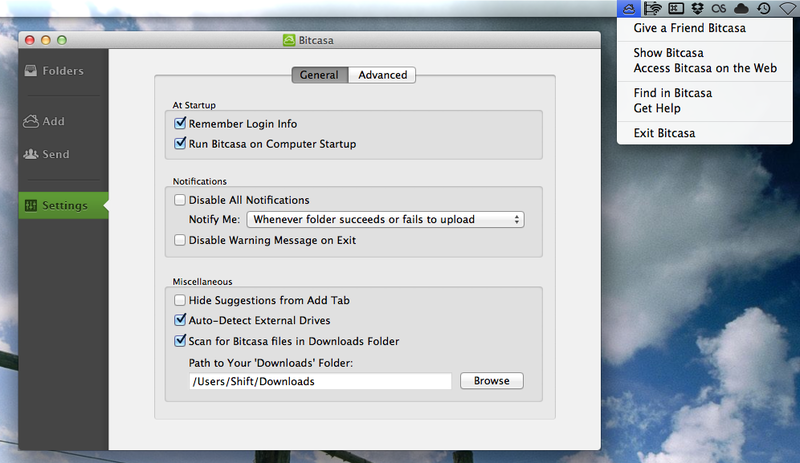Toggle Auto-Detect External Drives checkbox
This screenshot has width=800, height=463.
pos(180,320)
